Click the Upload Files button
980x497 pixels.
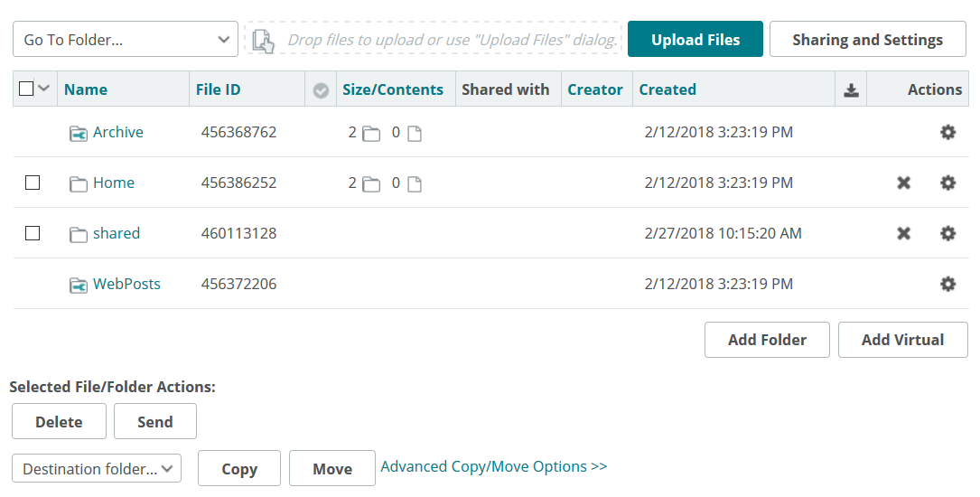[x=695, y=40]
